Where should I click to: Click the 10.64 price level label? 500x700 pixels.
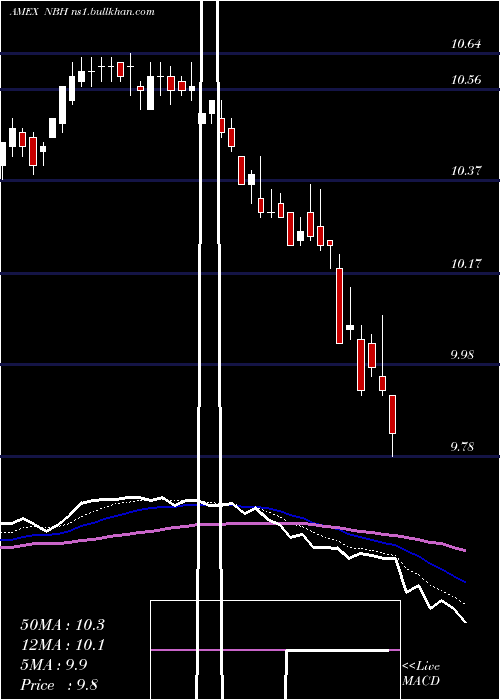tap(466, 44)
